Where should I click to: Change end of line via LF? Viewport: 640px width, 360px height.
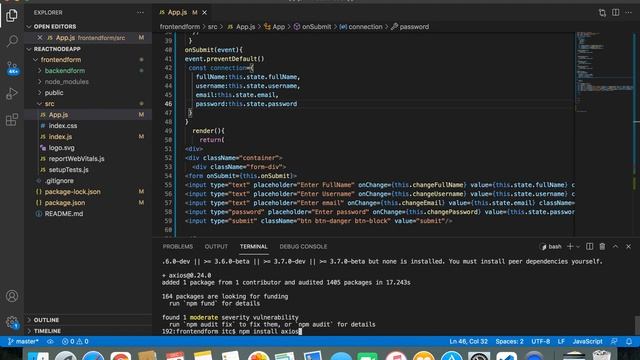[561, 341]
